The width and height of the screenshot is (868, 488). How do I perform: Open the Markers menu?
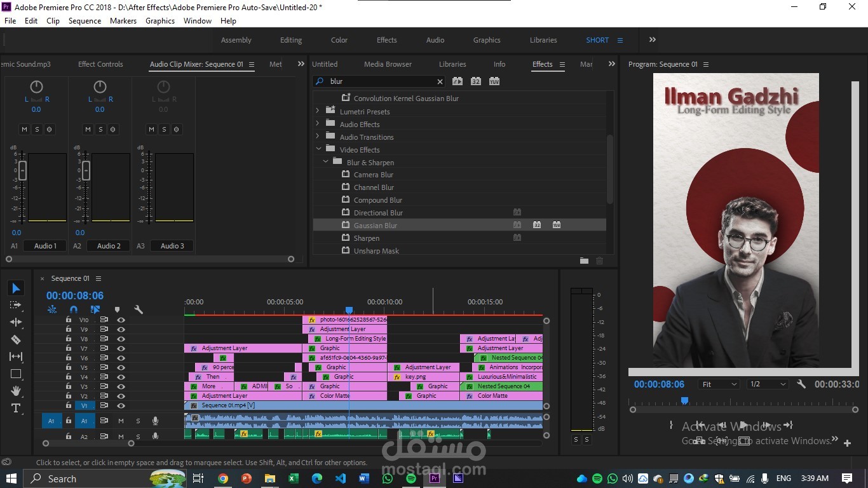point(123,21)
